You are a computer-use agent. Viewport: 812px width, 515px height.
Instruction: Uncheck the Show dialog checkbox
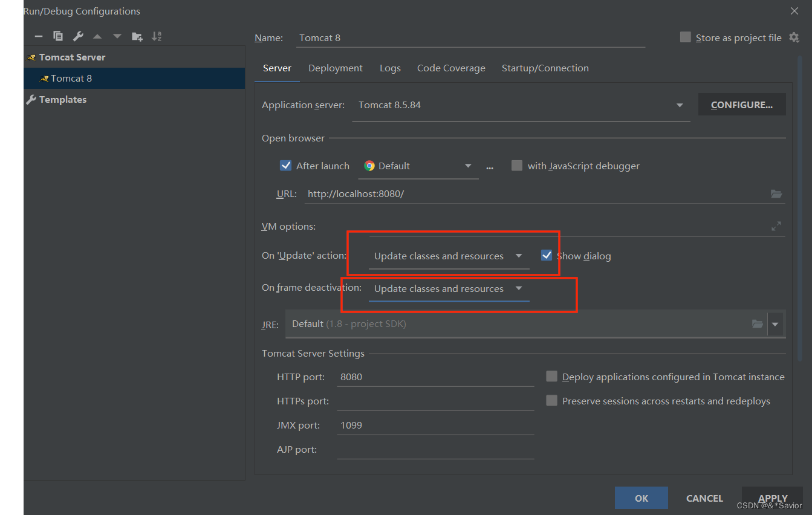(547, 255)
